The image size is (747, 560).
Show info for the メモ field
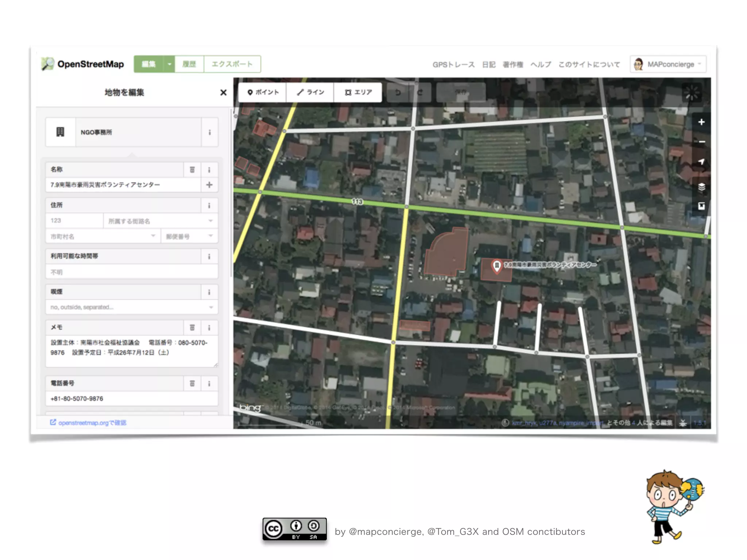point(209,327)
